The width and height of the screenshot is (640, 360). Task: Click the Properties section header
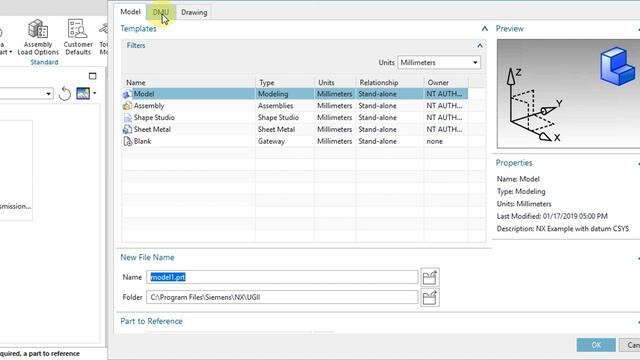click(514, 163)
